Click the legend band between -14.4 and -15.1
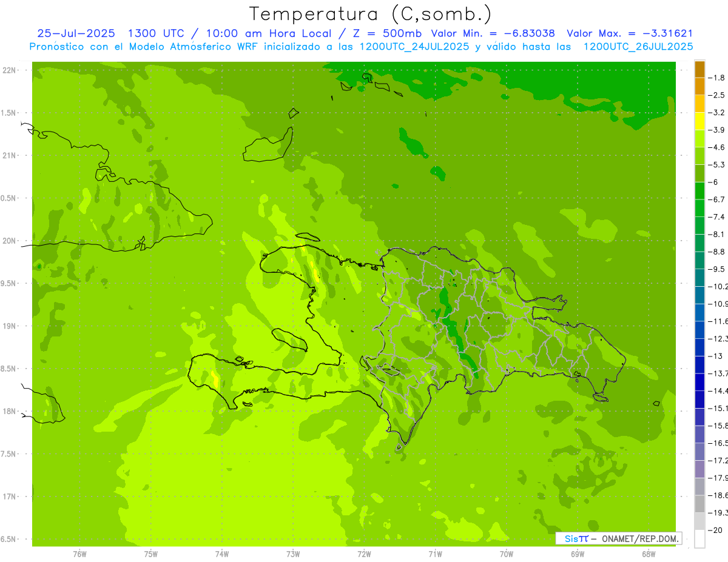This screenshot has height=562, width=728. (x=699, y=400)
